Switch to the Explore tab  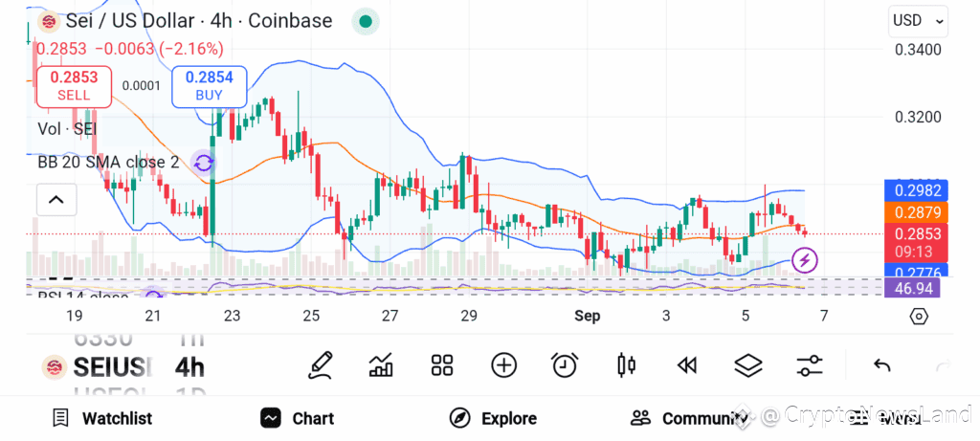(x=493, y=418)
